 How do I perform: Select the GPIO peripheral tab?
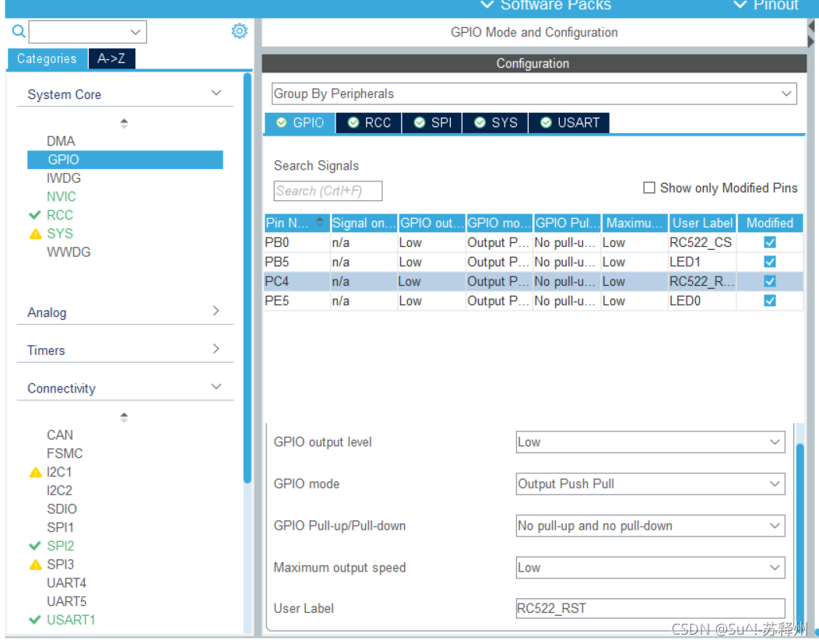pos(301,123)
